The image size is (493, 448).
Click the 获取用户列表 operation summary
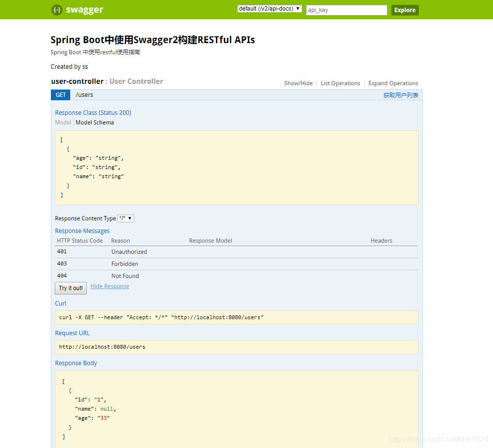pyautogui.click(x=401, y=95)
